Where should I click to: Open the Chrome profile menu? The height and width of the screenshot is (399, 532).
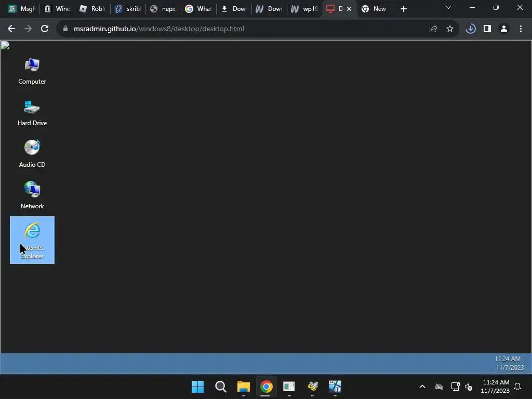coord(504,29)
